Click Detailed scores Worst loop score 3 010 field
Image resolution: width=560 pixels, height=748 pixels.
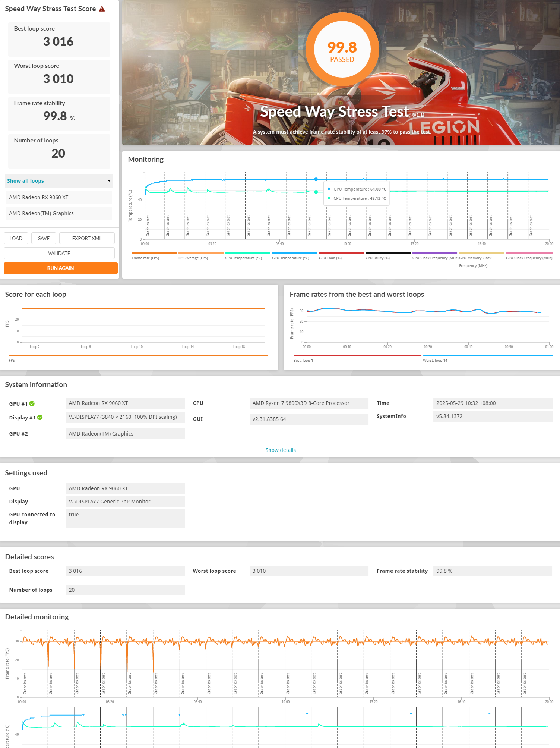309,571
